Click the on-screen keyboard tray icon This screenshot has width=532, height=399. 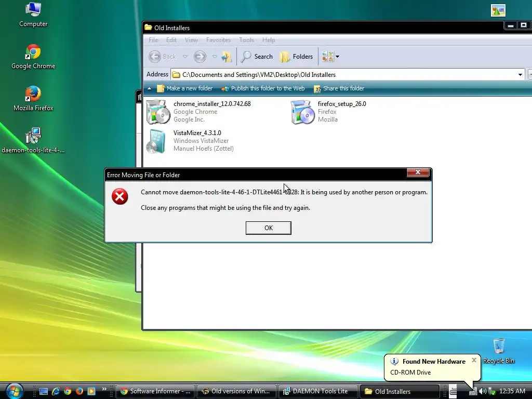point(453,391)
